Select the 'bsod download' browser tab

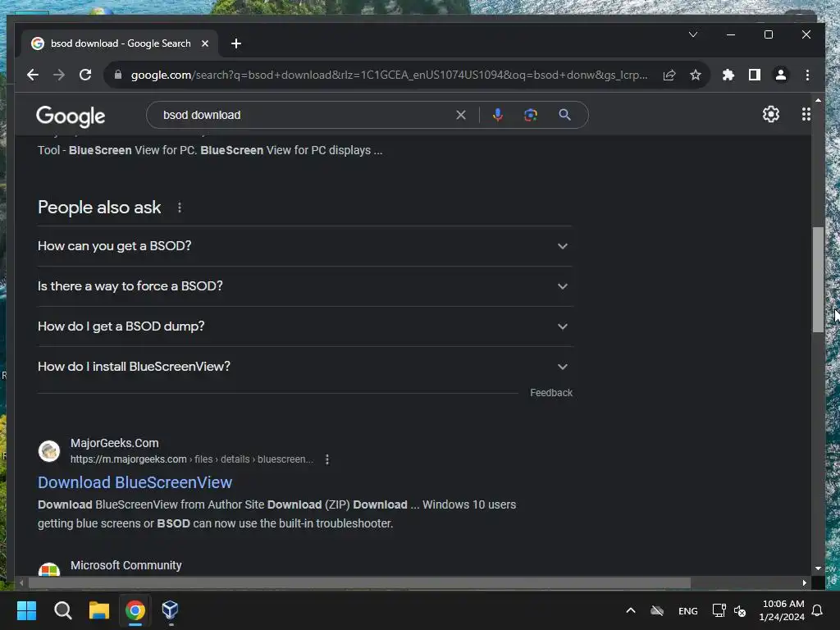(x=120, y=43)
